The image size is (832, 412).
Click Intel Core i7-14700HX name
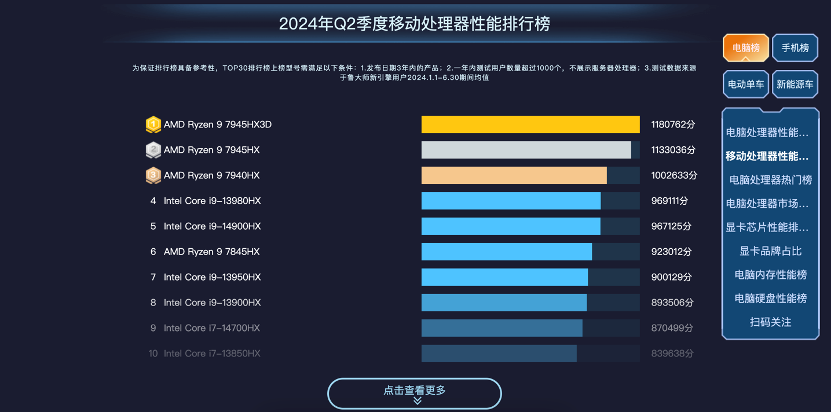point(212,328)
